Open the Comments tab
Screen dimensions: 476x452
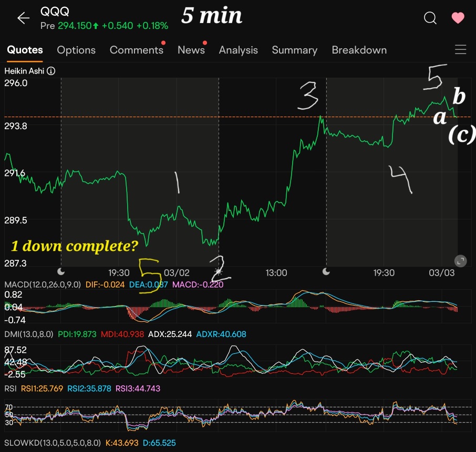(x=137, y=50)
